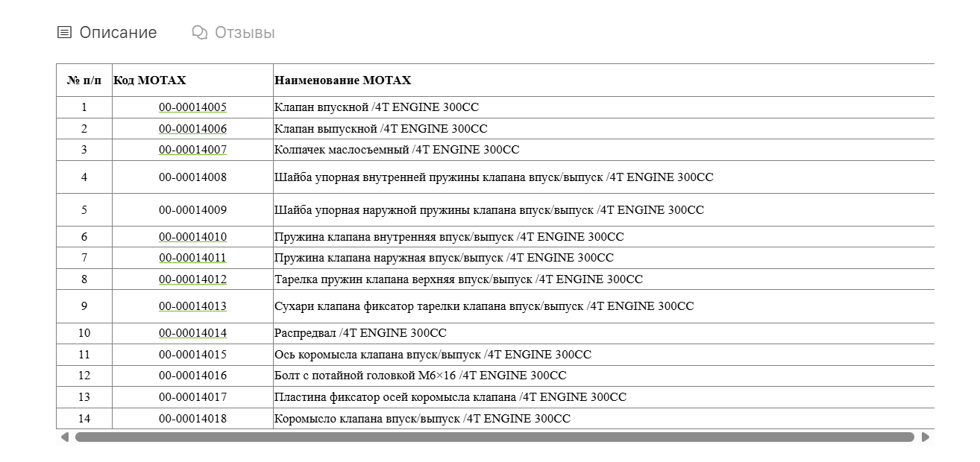Select code cell 00-00014008

pyautogui.click(x=192, y=177)
